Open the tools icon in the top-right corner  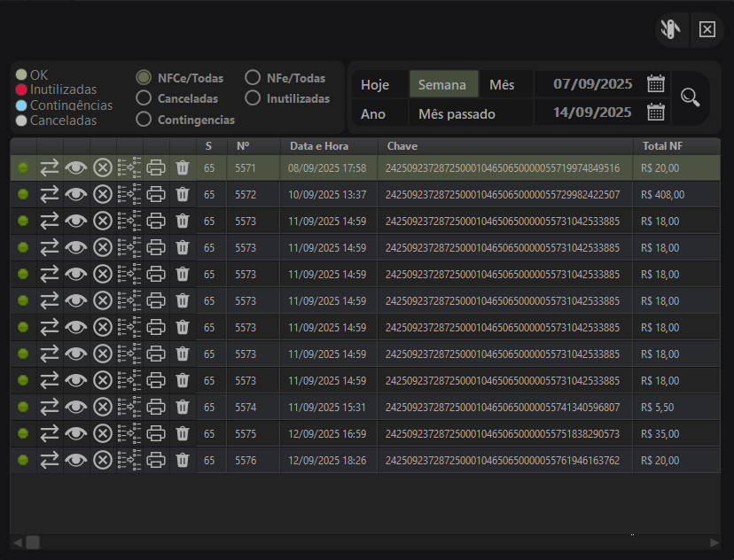(670, 30)
